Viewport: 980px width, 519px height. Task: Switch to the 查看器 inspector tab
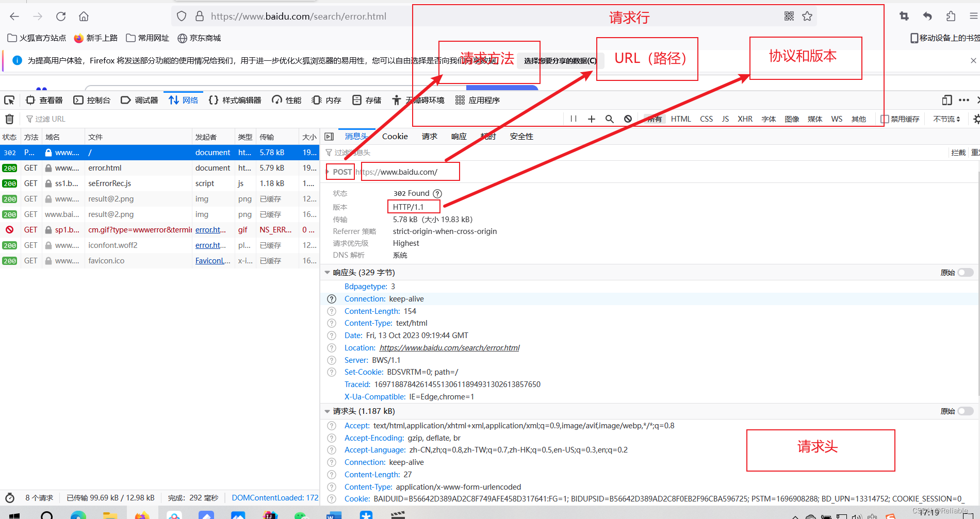[x=44, y=100]
